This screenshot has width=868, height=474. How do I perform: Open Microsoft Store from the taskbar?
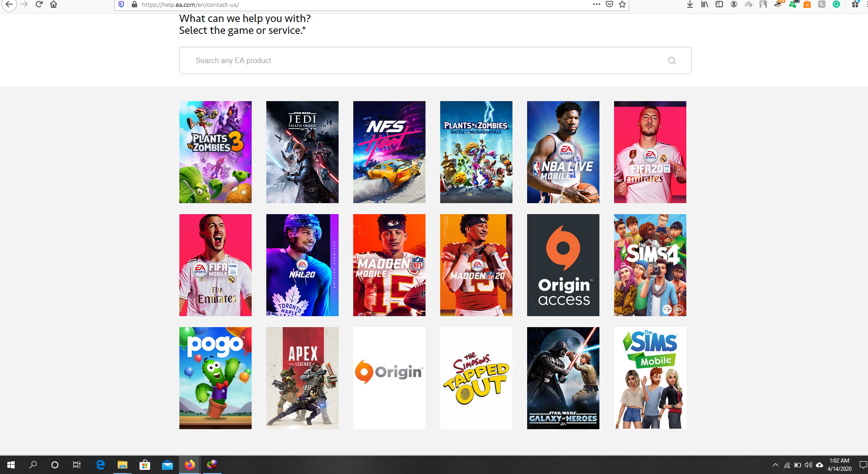click(x=145, y=465)
